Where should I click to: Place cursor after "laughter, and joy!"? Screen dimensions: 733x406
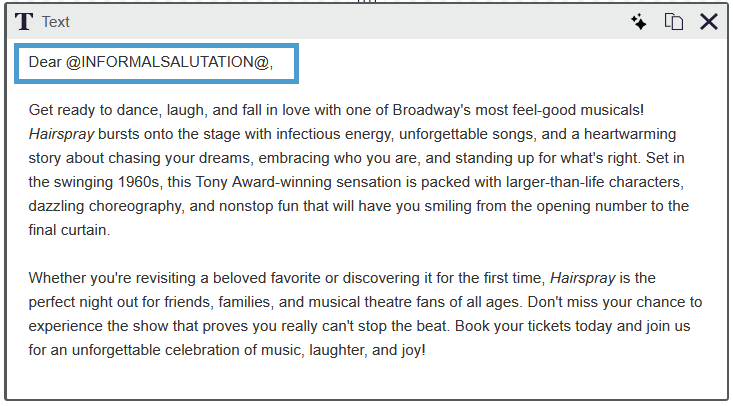point(426,350)
